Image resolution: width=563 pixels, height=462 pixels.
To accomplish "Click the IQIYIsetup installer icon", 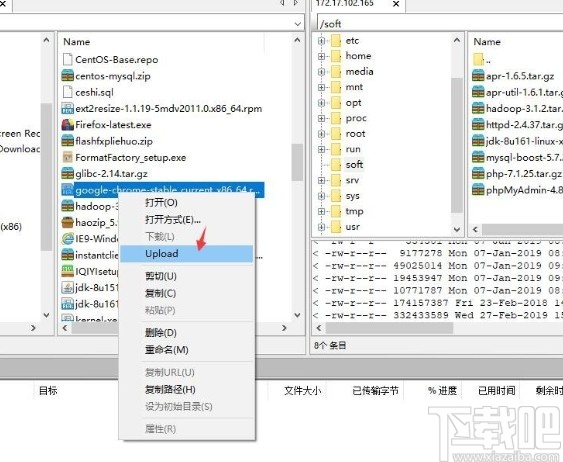I will pyautogui.click(x=68, y=271).
